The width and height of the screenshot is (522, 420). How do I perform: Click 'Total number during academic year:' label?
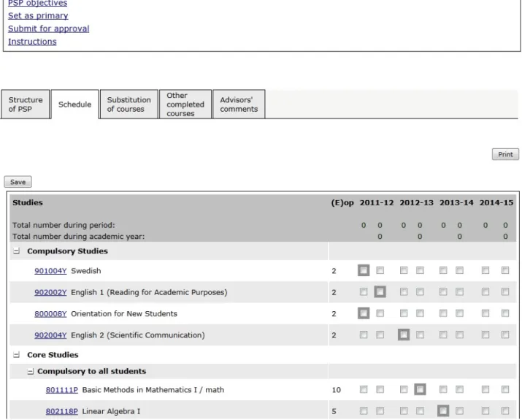[79, 237]
